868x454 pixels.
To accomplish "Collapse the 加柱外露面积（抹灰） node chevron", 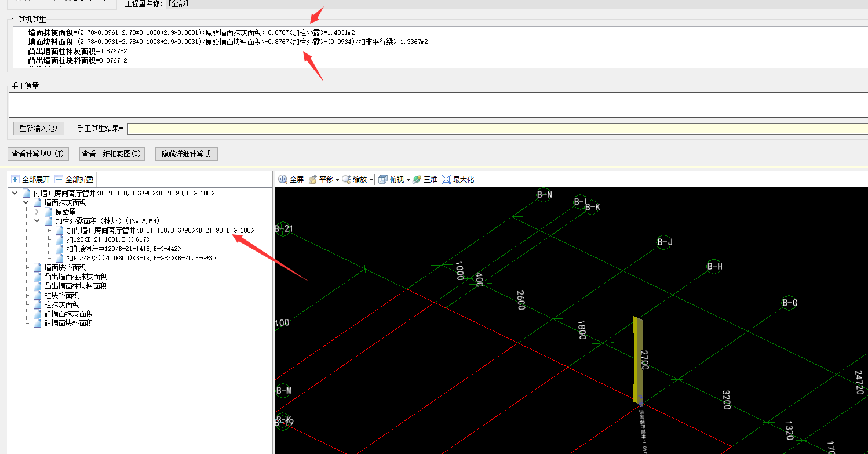I will click(37, 221).
